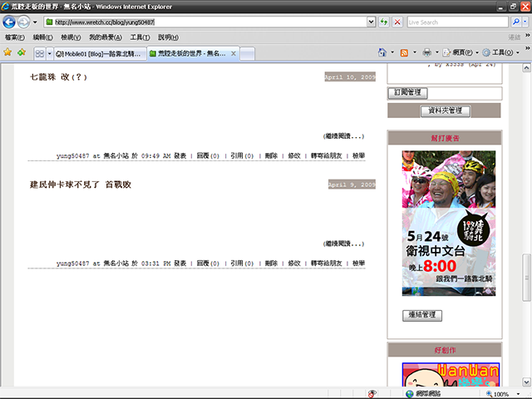Open the 檢視(V) menu

click(71, 37)
